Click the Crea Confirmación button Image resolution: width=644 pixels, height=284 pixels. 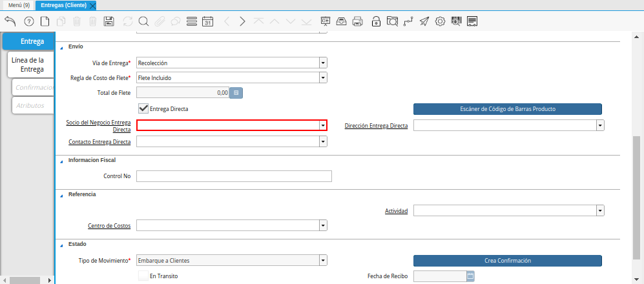[x=508, y=261]
